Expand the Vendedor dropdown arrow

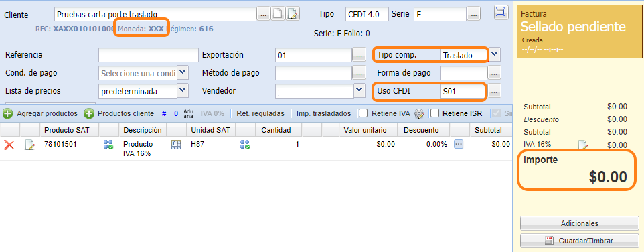pyautogui.click(x=359, y=90)
